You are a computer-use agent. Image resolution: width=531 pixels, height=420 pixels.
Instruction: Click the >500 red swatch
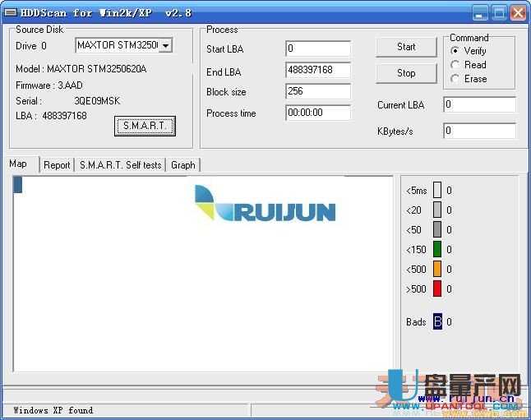pos(437,288)
